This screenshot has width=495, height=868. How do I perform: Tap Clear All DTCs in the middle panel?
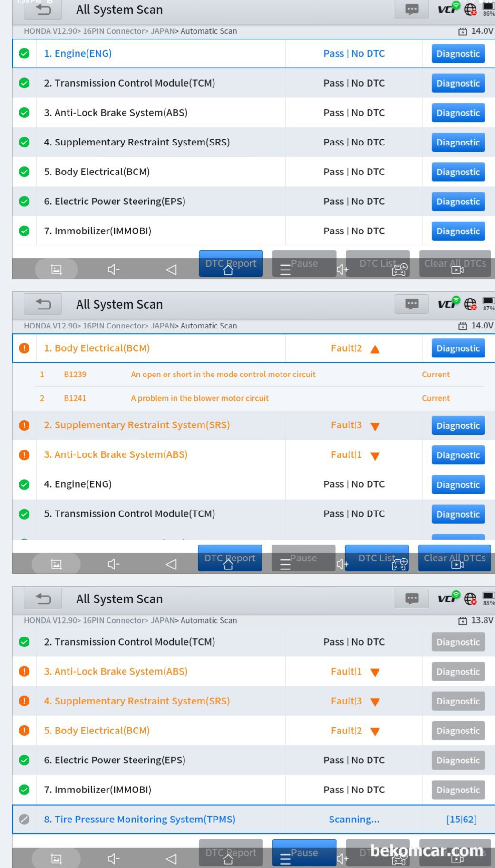pos(455,558)
